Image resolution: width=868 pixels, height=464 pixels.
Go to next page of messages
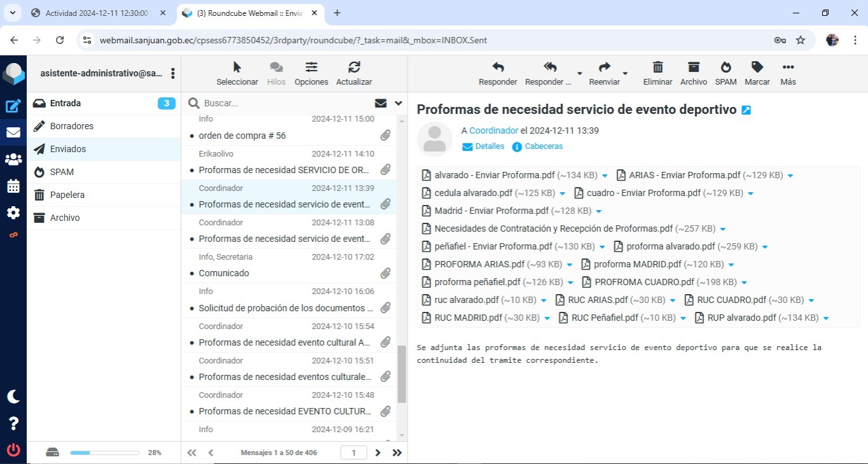coord(378,453)
